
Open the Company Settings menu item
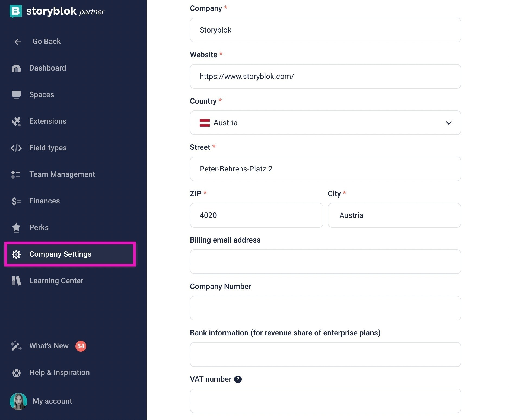(x=70, y=254)
